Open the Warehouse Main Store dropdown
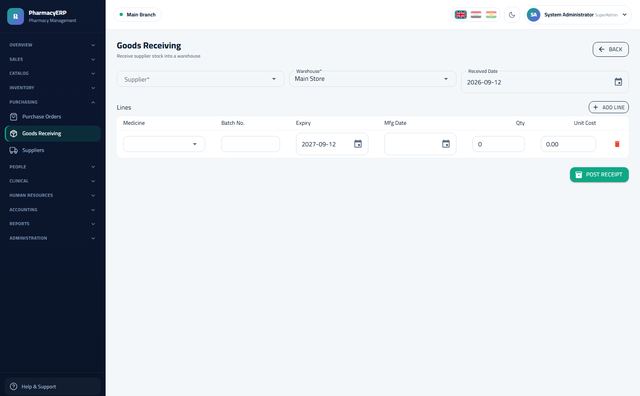 [372, 78]
